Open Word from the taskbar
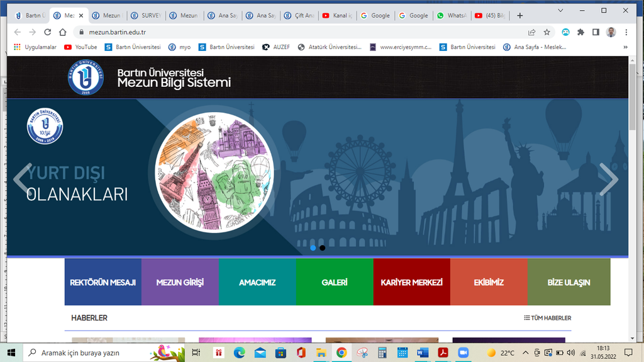The image size is (644, 362). click(422, 353)
